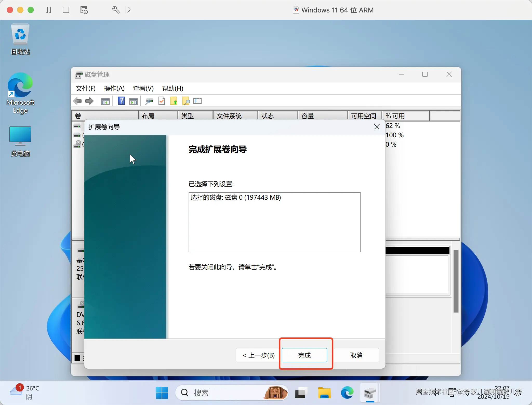
Task: Click the blue Help question-mark toolbar icon
Action: (x=121, y=101)
